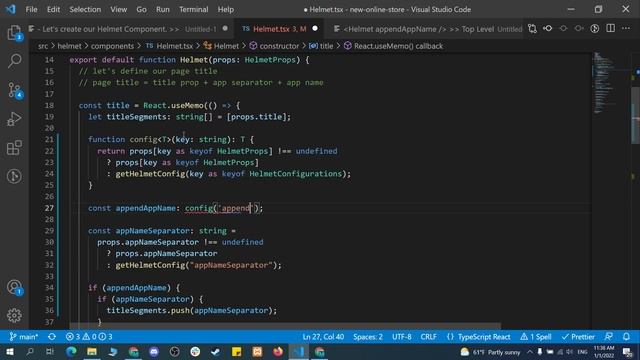Open the Selection menu
Screen dimensions: 640x360
[x=85, y=9]
